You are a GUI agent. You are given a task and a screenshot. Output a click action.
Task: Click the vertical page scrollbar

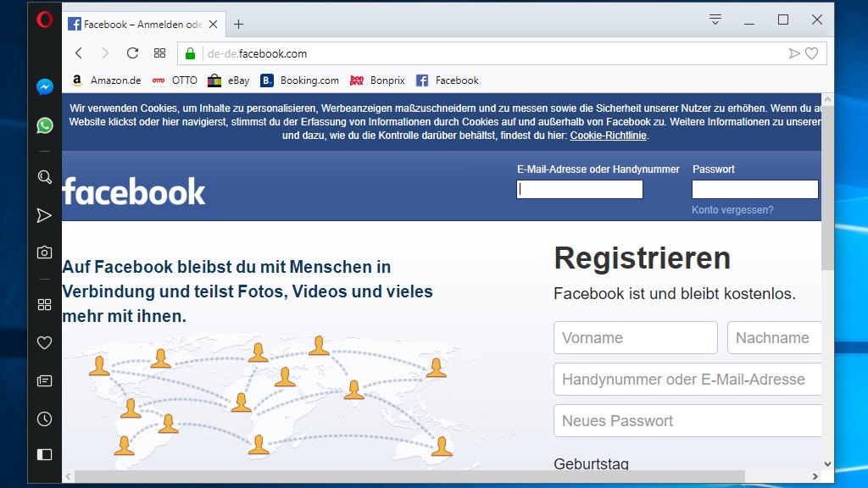pyautogui.click(x=827, y=254)
